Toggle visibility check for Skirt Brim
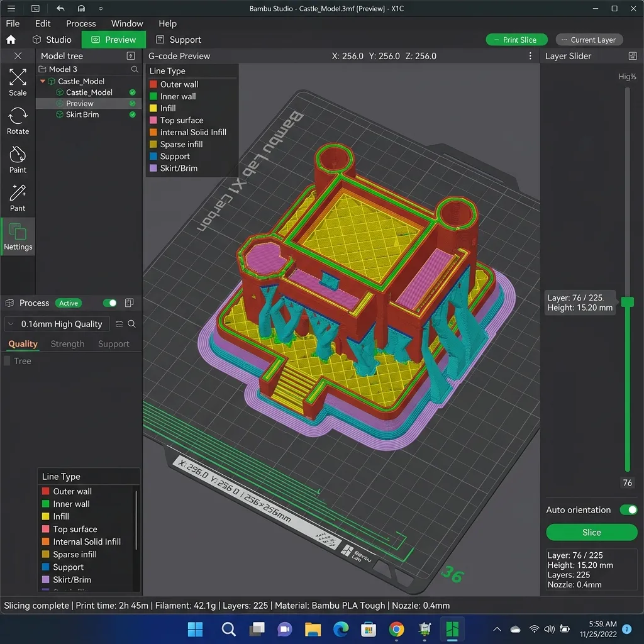 click(x=133, y=114)
